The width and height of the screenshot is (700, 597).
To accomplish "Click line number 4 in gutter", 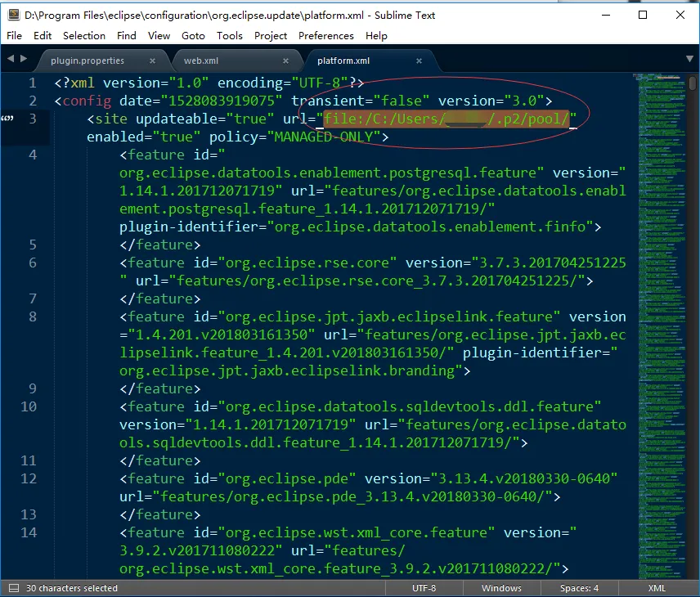I will pos(33,155).
